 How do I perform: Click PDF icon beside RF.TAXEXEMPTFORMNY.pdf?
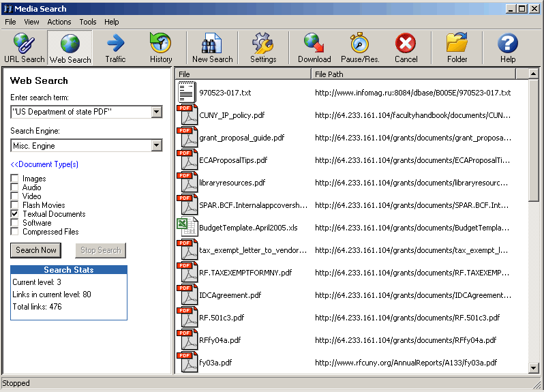pyautogui.click(x=187, y=272)
